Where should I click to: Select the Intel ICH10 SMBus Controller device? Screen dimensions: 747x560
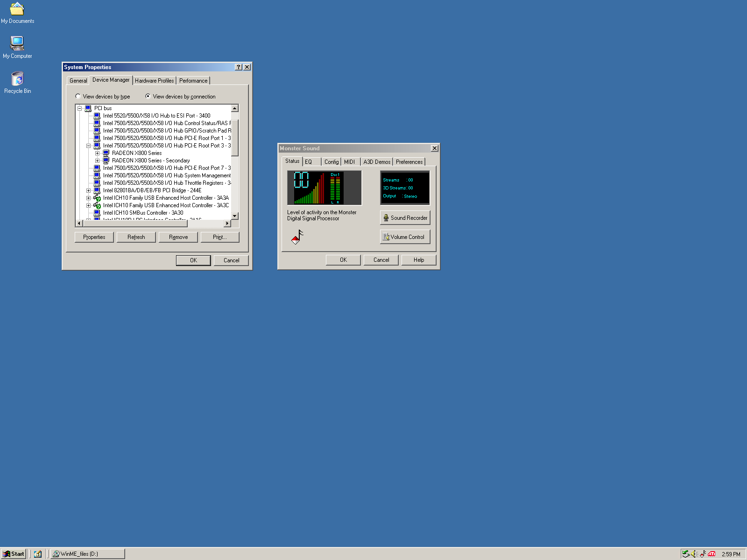pos(143,213)
